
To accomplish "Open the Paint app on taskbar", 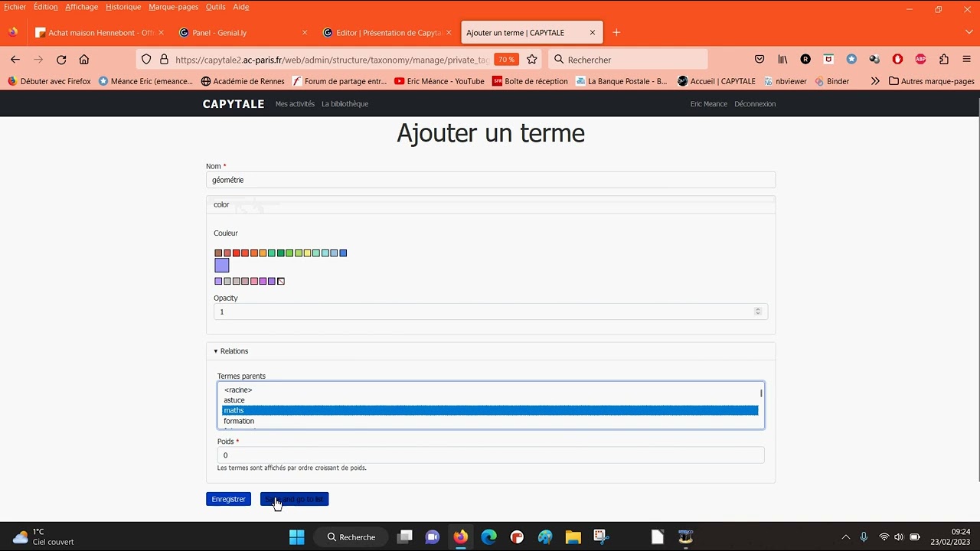I will coord(545,537).
